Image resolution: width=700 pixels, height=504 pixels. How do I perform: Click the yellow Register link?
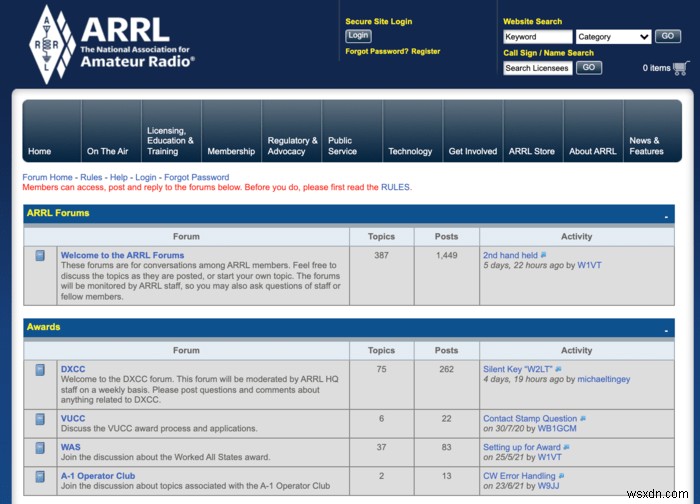coord(425,51)
